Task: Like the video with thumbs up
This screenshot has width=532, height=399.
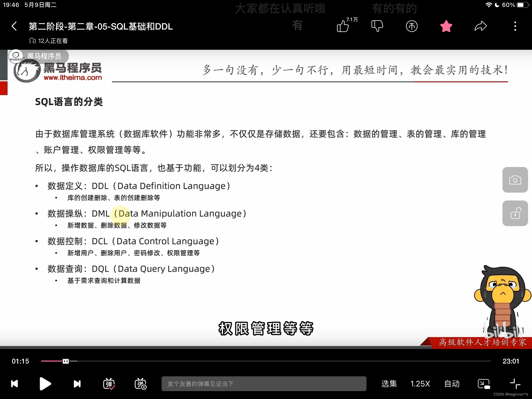Action: pyautogui.click(x=343, y=26)
